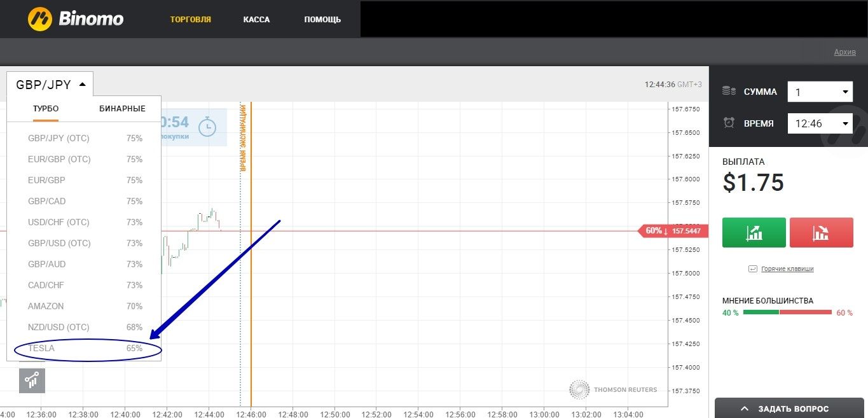Collapse the GBP/JPY asset dropdown
This screenshot has height=418, width=868.
(50, 84)
